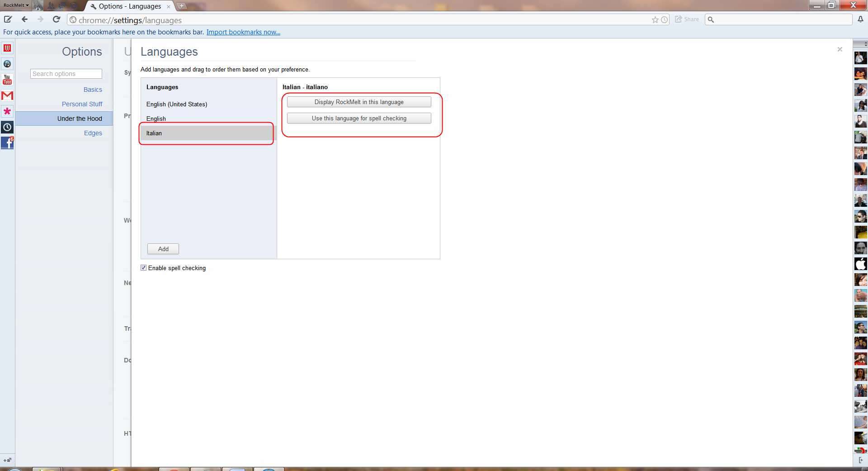The height and width of the screenshot is (471, 868).
Task: Open notifications bell icon
Action: tap(860, 19)
